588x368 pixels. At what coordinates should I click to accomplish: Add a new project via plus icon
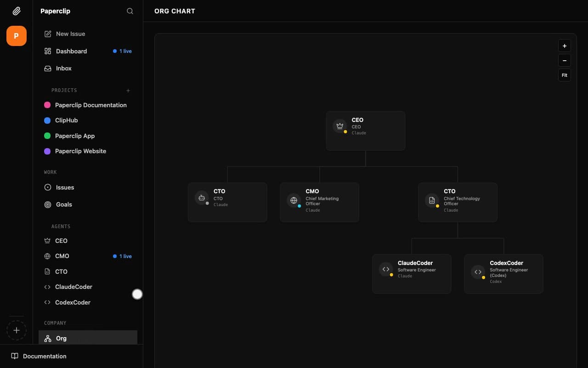click(128, 91)
